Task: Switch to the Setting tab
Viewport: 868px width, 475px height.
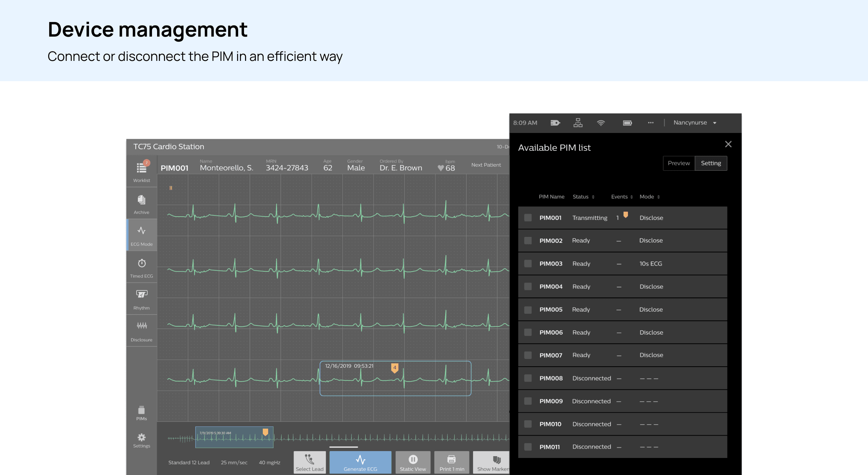Action: (711, 163)
